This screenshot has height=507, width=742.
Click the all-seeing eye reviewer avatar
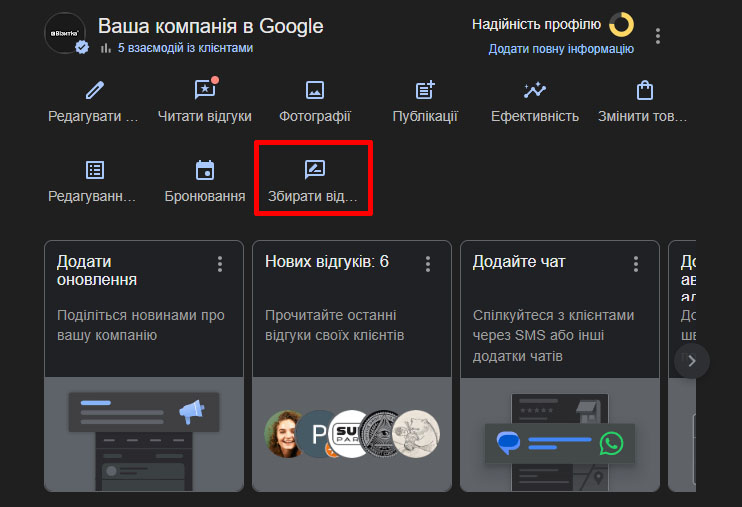[383, 434]
